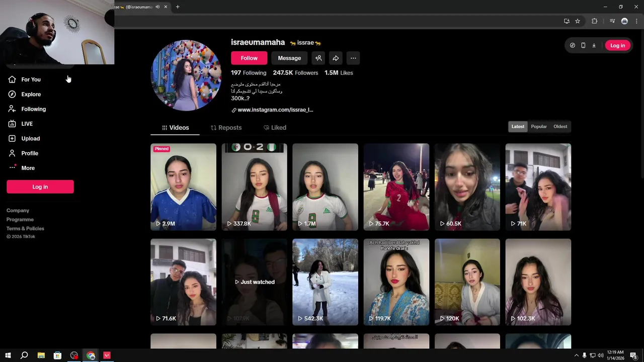This screenshot has width=644, height=362.
Task: Open the video with 1.7M views
Action: click(x=326, y=187)
